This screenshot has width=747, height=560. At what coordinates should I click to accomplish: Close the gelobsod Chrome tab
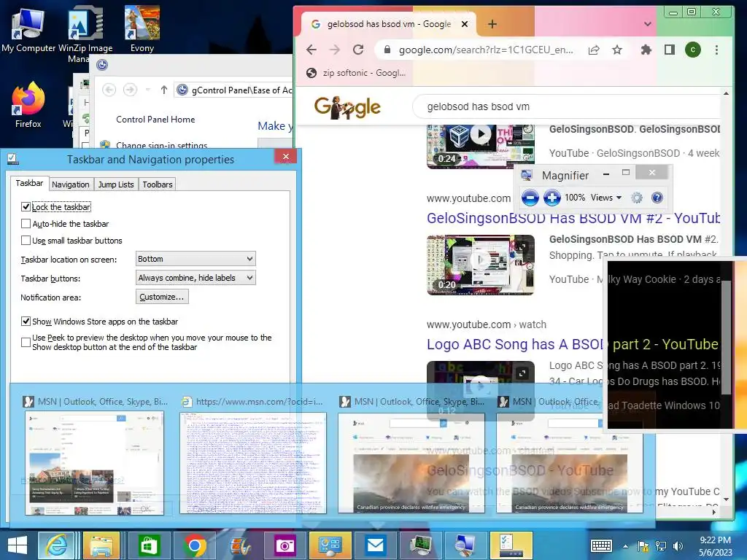[465, 24]
